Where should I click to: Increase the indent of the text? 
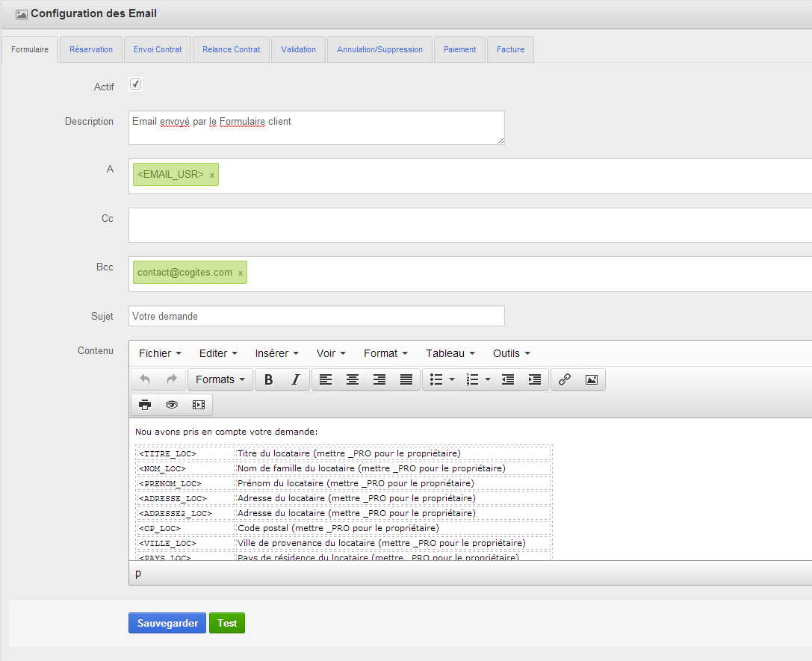click(x=535, y=379)
